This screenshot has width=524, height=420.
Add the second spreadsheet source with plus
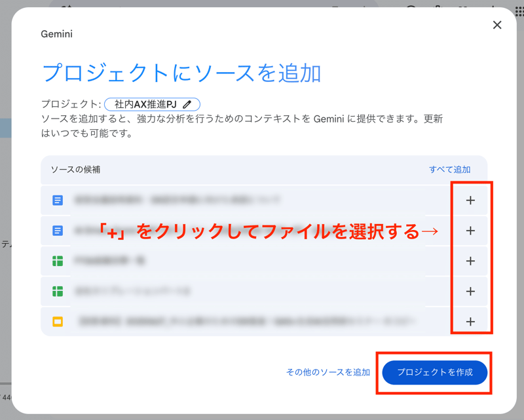(x=470, y=292)
